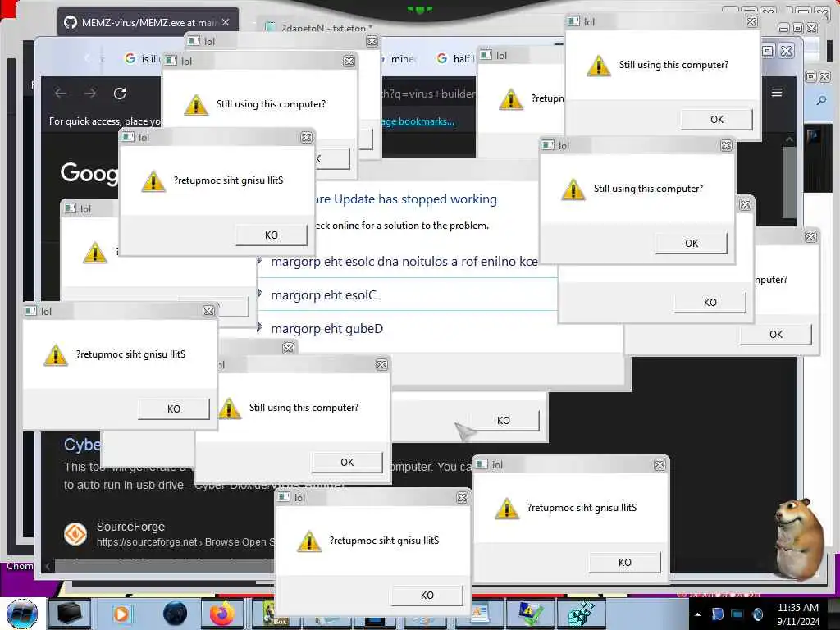Click the arrow beside 'margorp eht esolc dna noitulos'
840x630 pixels.
point(260,261)
